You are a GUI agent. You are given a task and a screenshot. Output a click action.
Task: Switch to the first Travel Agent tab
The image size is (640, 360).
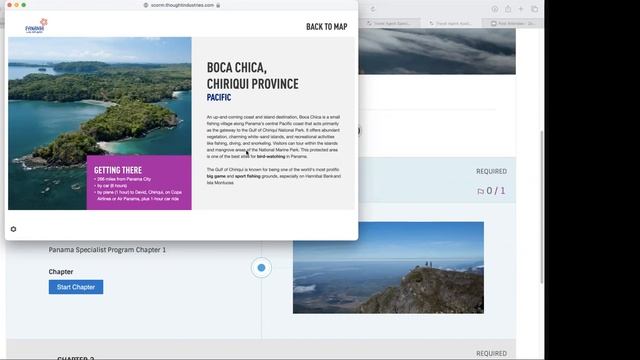pos(389,23)
